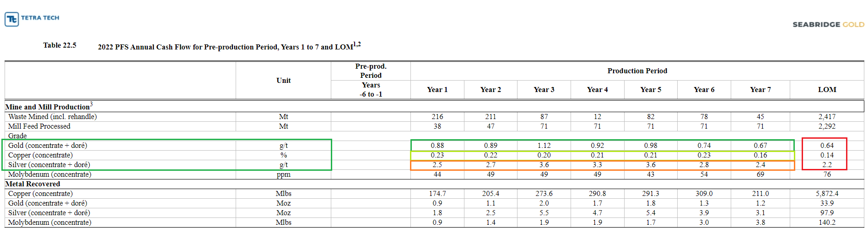Click the Table 22.5 caption label

pyautogui.click(x=60, y=45)
